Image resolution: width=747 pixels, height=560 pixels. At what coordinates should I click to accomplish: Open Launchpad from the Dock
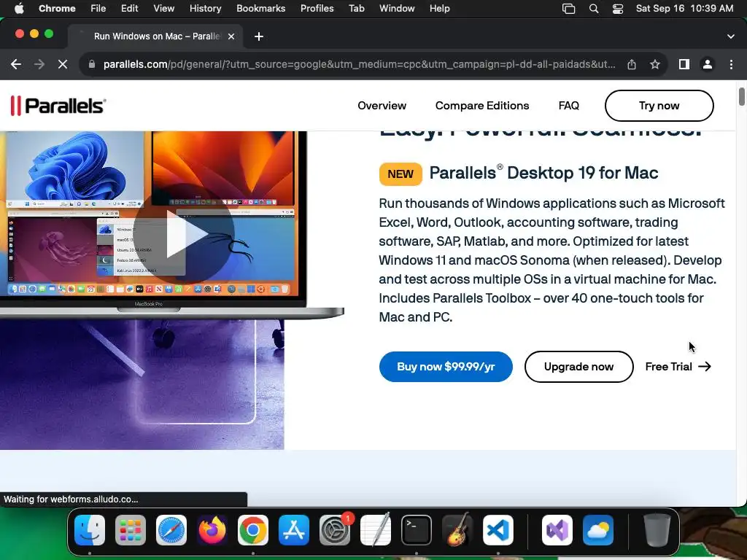point(131,530)
